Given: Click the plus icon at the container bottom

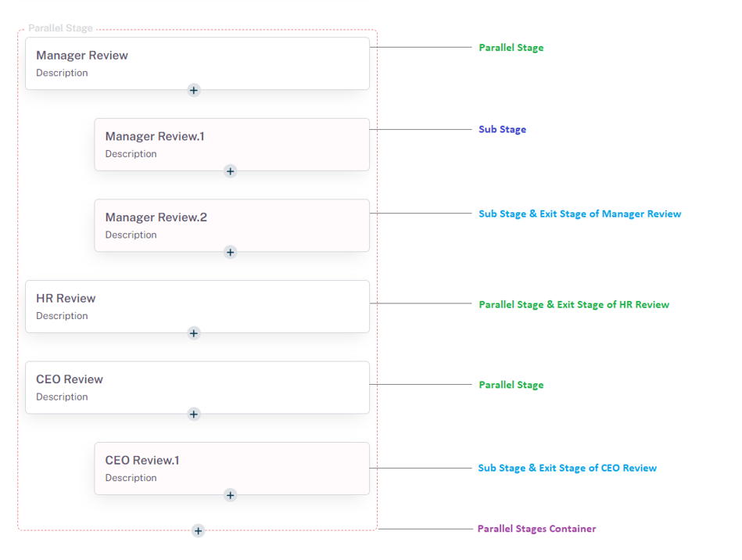Looking at the screenshot, I should click(198, 531).
